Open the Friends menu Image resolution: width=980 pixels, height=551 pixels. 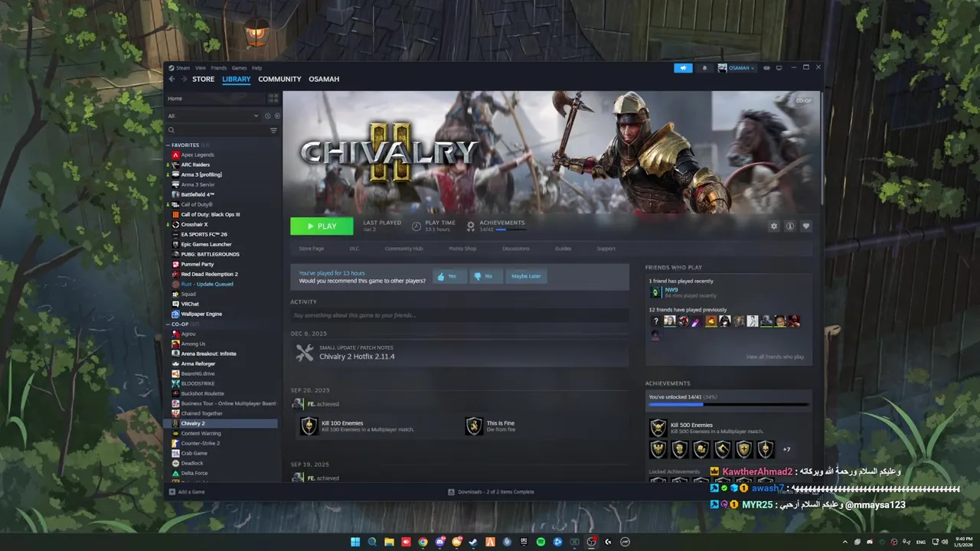(219, 68)
